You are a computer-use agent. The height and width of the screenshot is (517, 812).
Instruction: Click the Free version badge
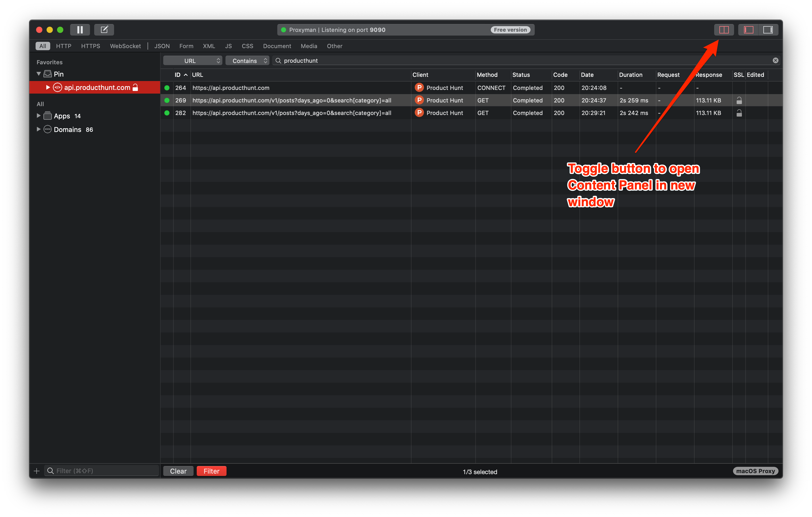(510, 30)
